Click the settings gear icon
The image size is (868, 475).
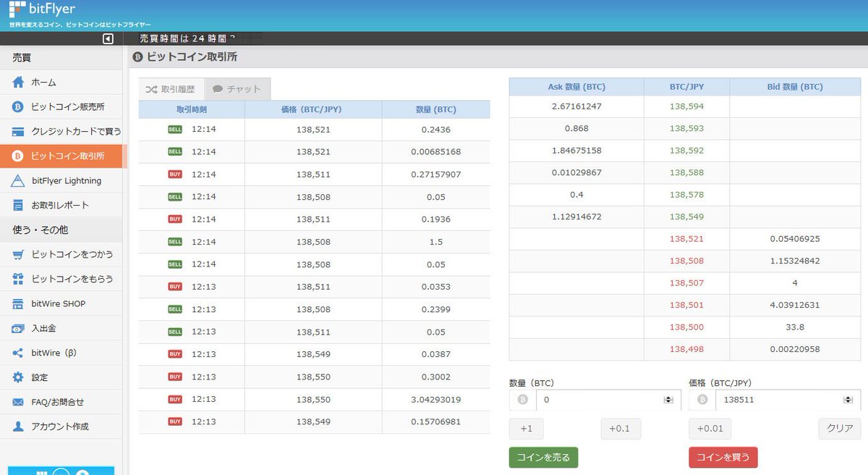(18, 377)
